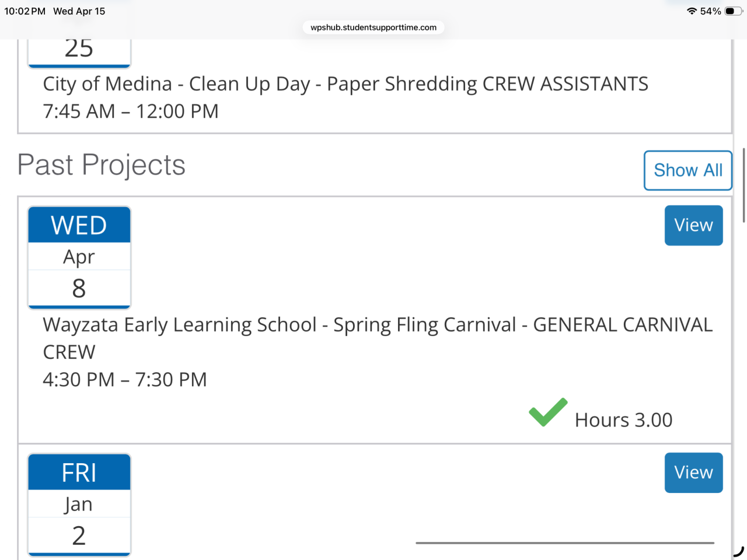Image resolution: width=747 pixels, height=560 pixels.
Task: Open City of Medina Clean Up Day title
Action: point(345,84)
